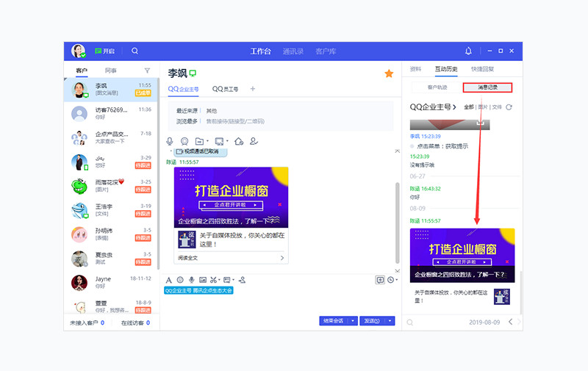Click the scissors screenshot icon
The image size is (588, 371).
(213, 280)
